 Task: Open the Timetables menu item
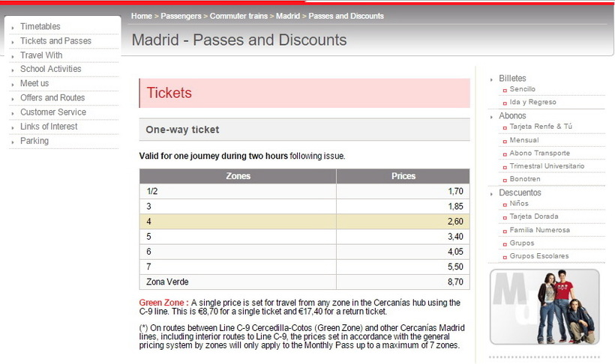tap(40, 27)
